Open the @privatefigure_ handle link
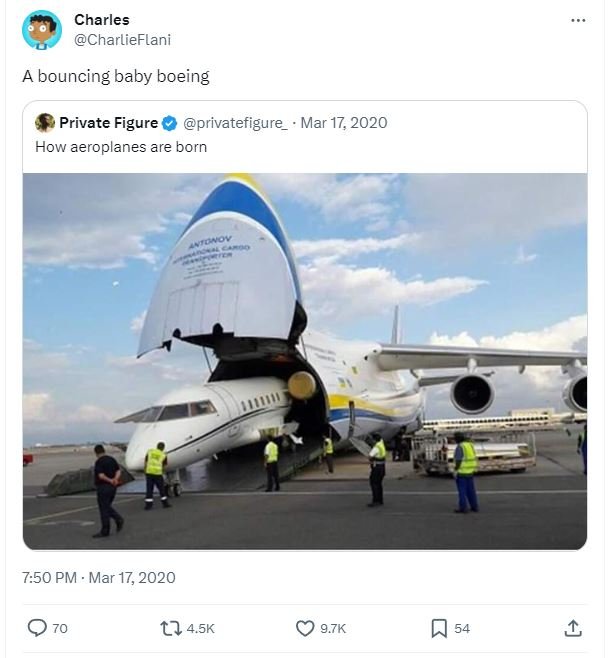 tap(235, 123)
